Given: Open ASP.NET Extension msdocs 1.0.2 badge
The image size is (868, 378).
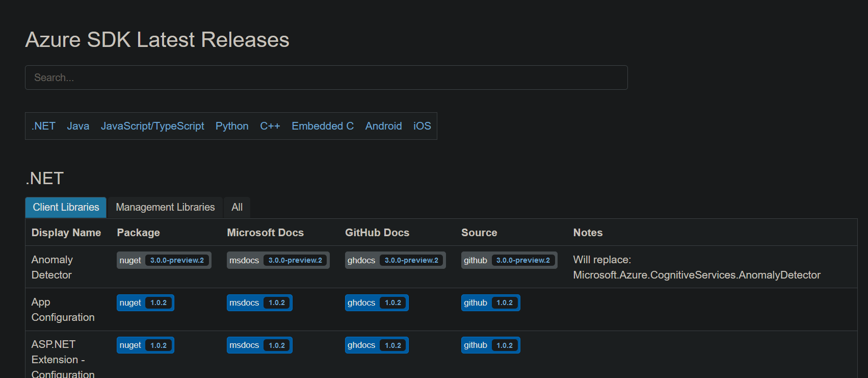Looking at the screenshot, I should [259, 345].
